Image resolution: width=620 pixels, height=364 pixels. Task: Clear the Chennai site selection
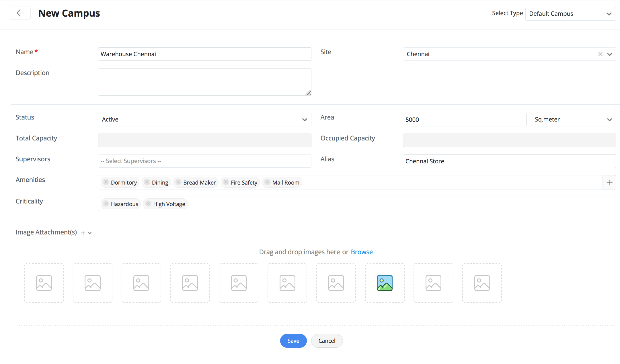pos(600,54)
